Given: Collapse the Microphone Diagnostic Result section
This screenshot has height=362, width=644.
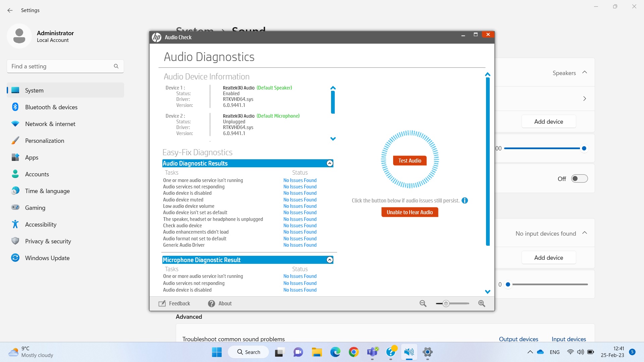Looking at the screenshot, I should [x=329, y=260].
